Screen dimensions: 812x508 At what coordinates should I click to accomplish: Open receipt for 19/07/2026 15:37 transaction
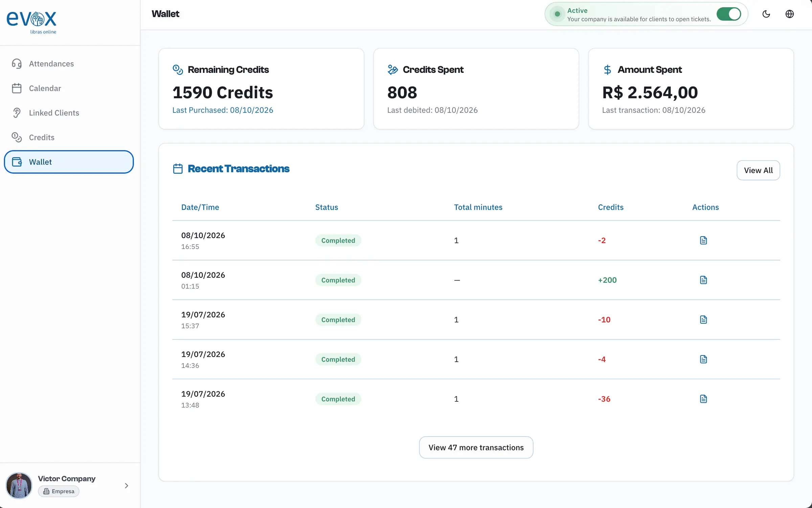[x=703, y=320]
